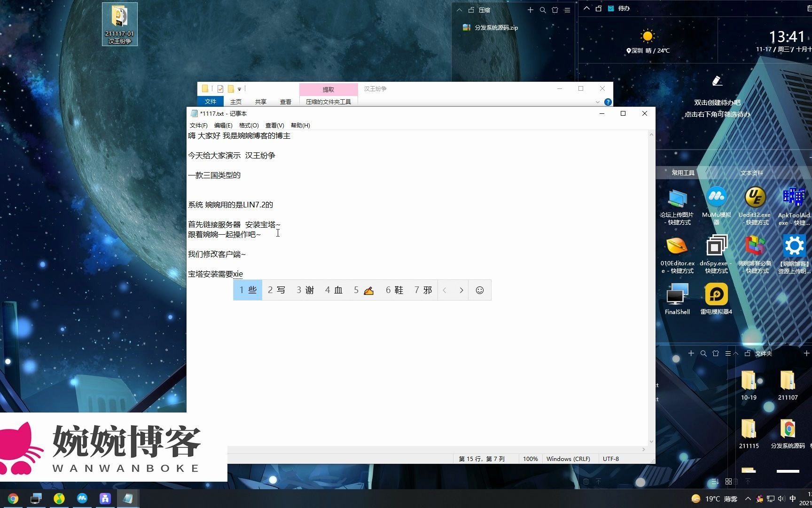The image size is (812, 508).
Task: Toggle the 中 input language indicator
Action: point(793,499)
